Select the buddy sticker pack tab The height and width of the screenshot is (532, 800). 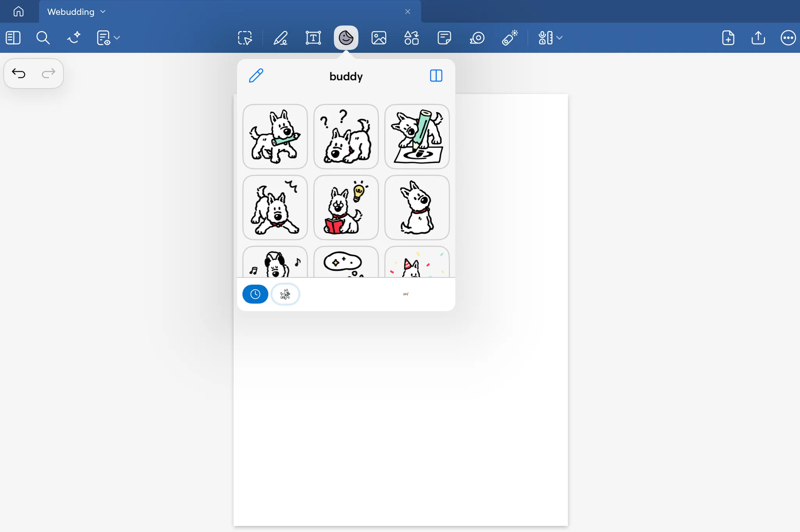click(286, 294)
